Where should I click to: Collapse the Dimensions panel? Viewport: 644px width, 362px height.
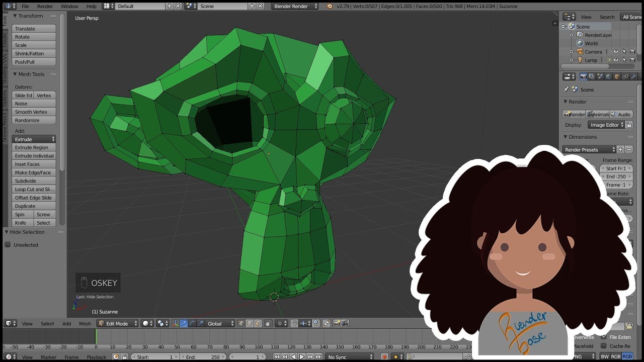pyautogui.click(x=566, y=137)
